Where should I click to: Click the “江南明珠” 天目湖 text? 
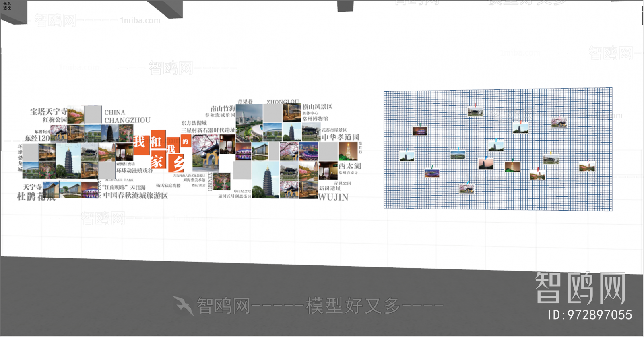point(124,187)
